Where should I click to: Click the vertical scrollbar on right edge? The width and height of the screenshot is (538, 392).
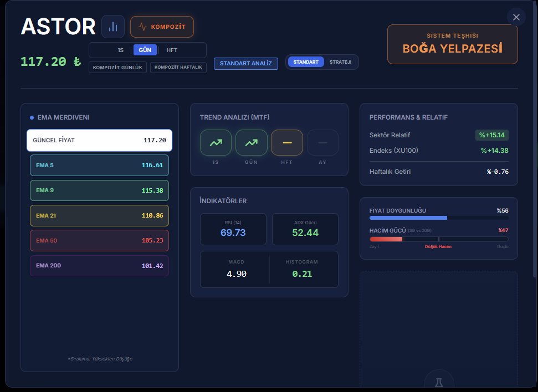click(x=534, y=139)
